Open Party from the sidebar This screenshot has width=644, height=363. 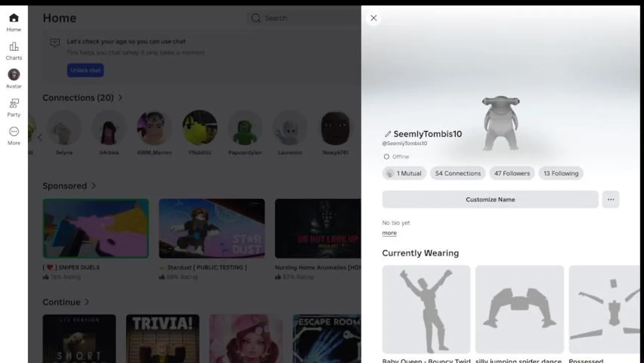click(14, 107)
